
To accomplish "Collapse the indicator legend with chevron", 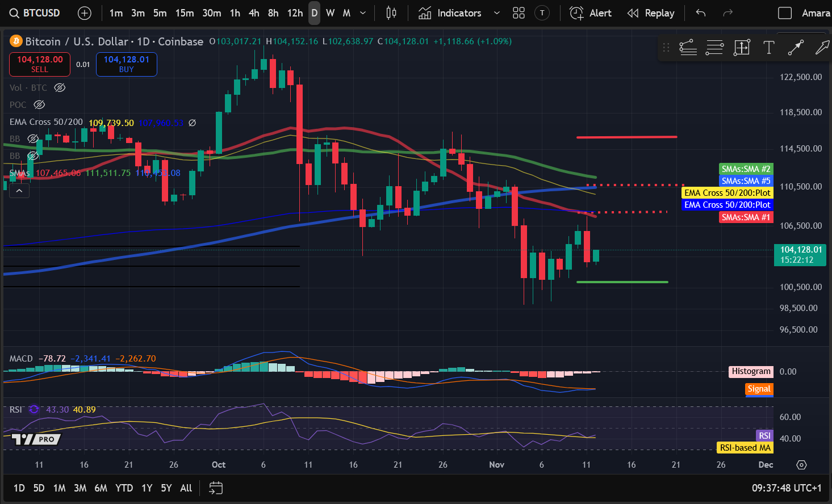I will click(x=19, y=191).
